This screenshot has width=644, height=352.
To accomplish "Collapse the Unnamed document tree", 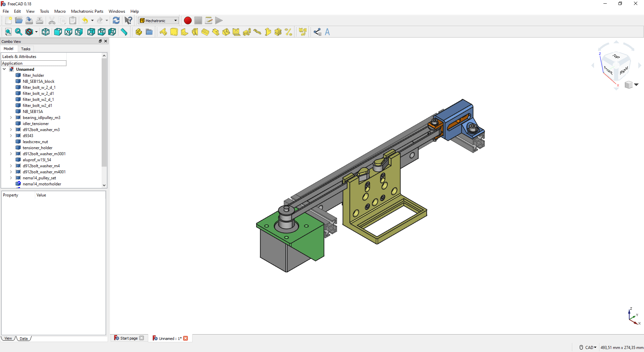I will pyautogui.click(x=4, y=69).
